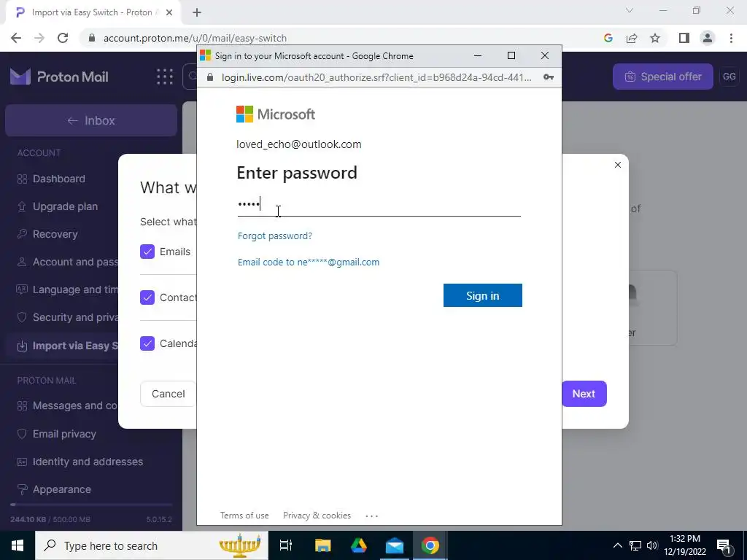
Task: Close the Proton import dialog X
Action: [618, 165]
